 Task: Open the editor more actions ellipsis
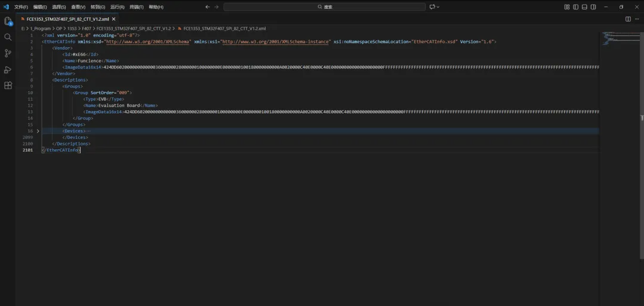(637, 19)
